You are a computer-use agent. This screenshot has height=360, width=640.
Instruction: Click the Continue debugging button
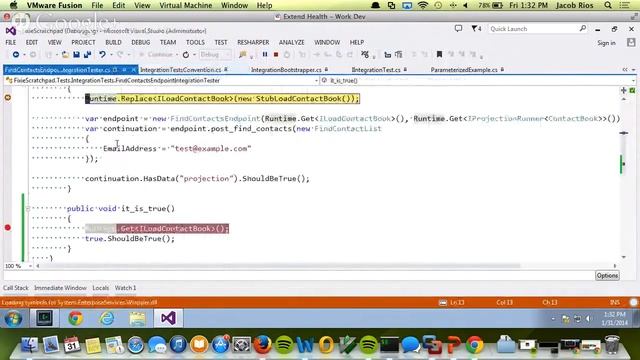coord(156,55)
